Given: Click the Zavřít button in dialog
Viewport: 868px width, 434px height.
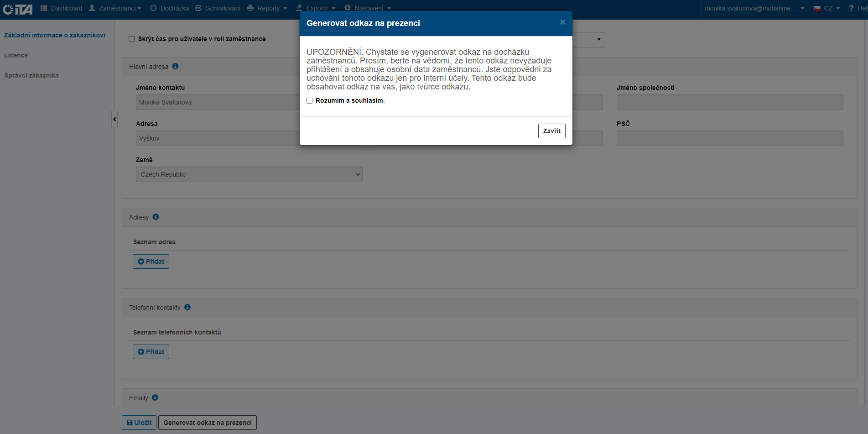Looking at the screenshot, I should click(551, 131).
